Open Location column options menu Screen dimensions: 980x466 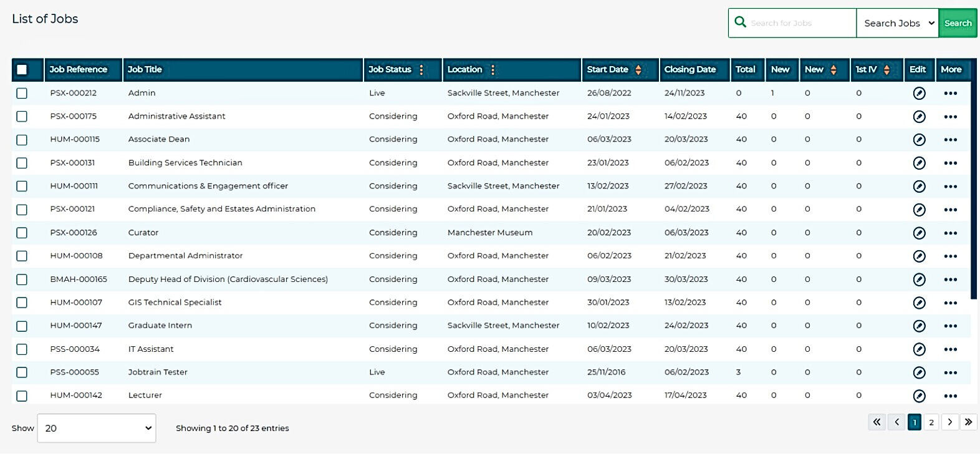(x=492, y=70)
